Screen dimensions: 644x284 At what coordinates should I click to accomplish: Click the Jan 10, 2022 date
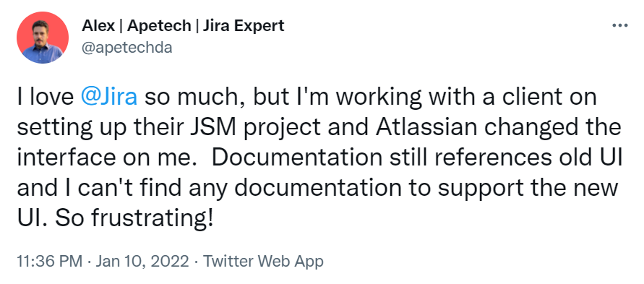[x=142, y=262]
